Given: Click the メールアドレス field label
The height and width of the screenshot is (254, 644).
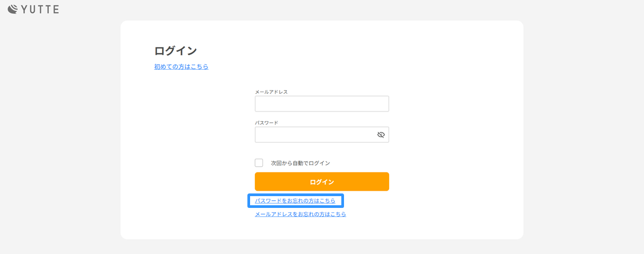Looking at the screenshot, I should click(x=272, y=92).
